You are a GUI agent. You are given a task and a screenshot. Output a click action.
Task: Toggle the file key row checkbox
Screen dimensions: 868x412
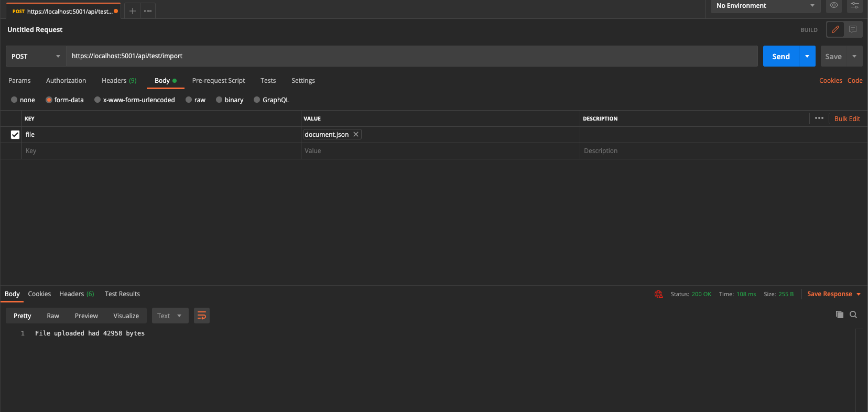[x=15, y=135]
